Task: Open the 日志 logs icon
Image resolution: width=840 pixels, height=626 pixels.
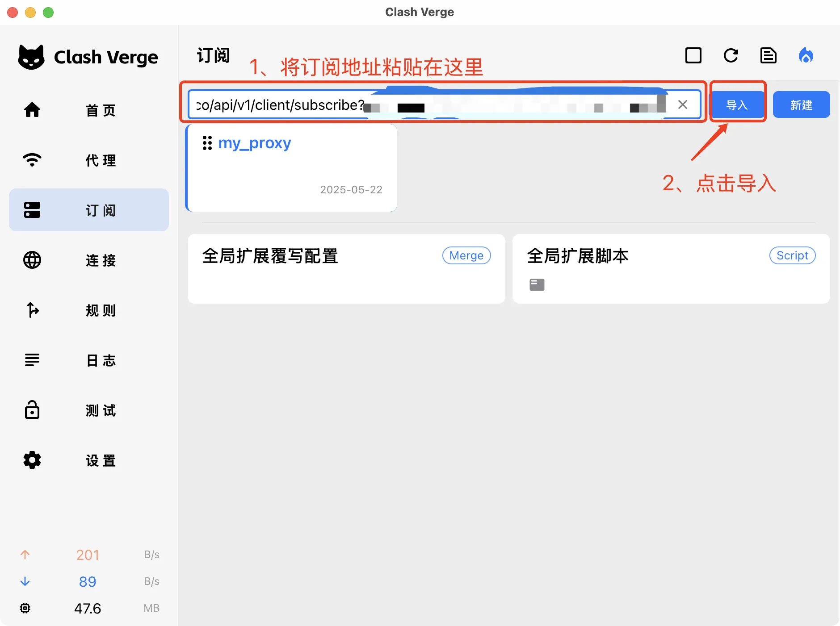Action: [x=32, y=360]
